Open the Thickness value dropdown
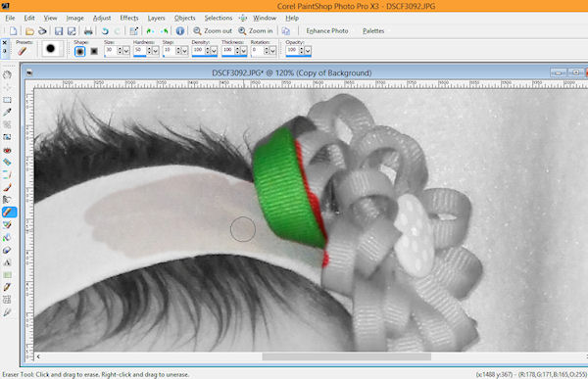This screenshot has width=588, height=379. tap(244, 51)
